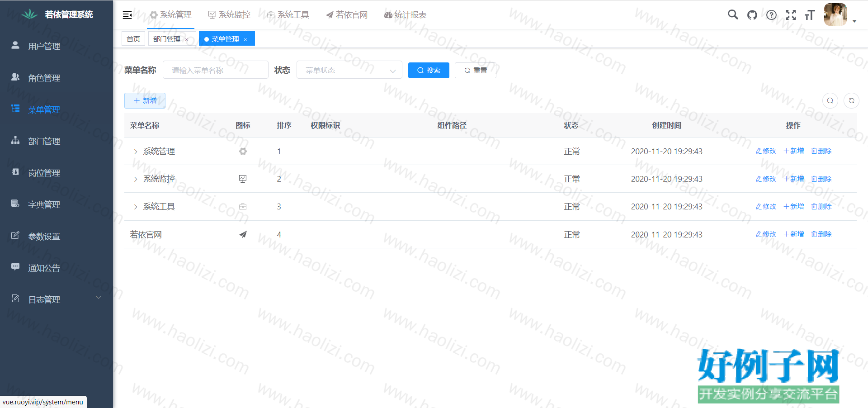Expand the 系统监控 tree row
Viewport: 868px width, 408px height.
coord(135,179)
